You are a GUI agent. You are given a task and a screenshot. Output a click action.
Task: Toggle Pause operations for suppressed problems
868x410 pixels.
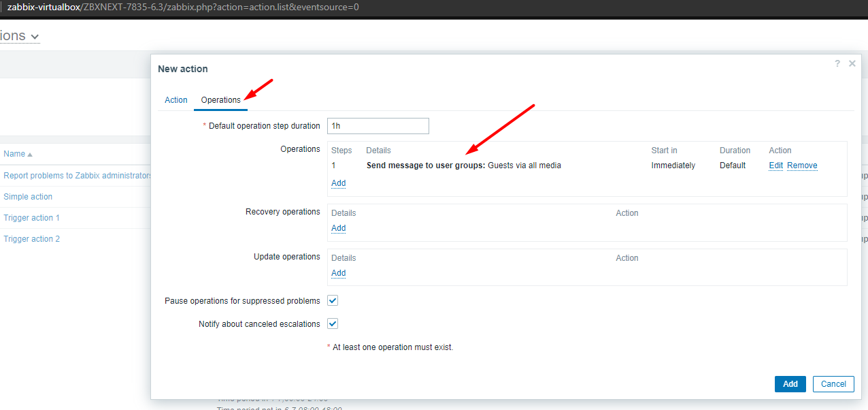coord(333,300)
